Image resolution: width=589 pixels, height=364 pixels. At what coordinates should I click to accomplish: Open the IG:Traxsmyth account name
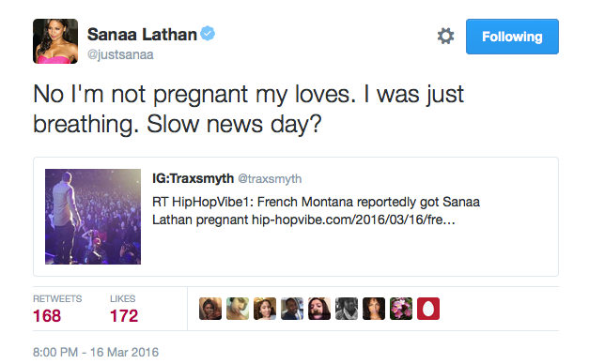[x=194, y=178]
